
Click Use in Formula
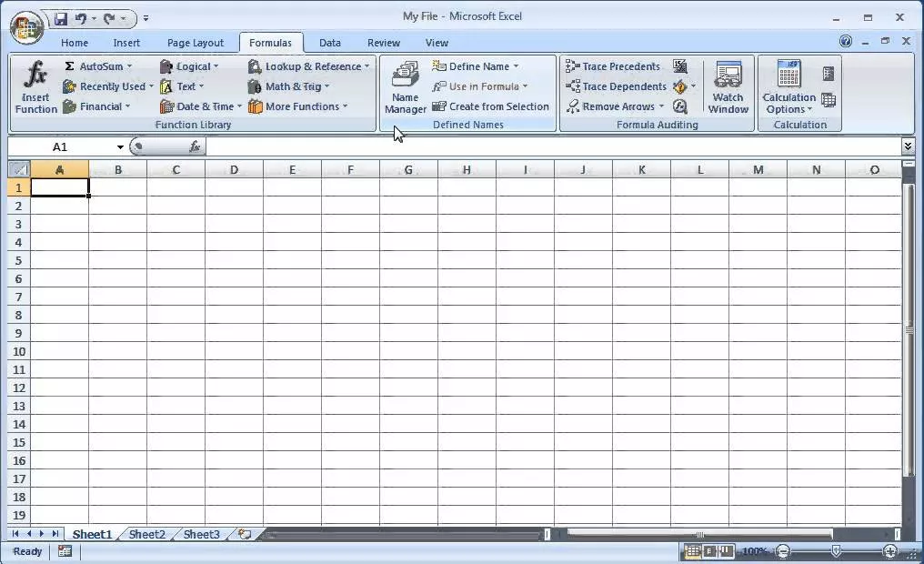click(479, 86)
